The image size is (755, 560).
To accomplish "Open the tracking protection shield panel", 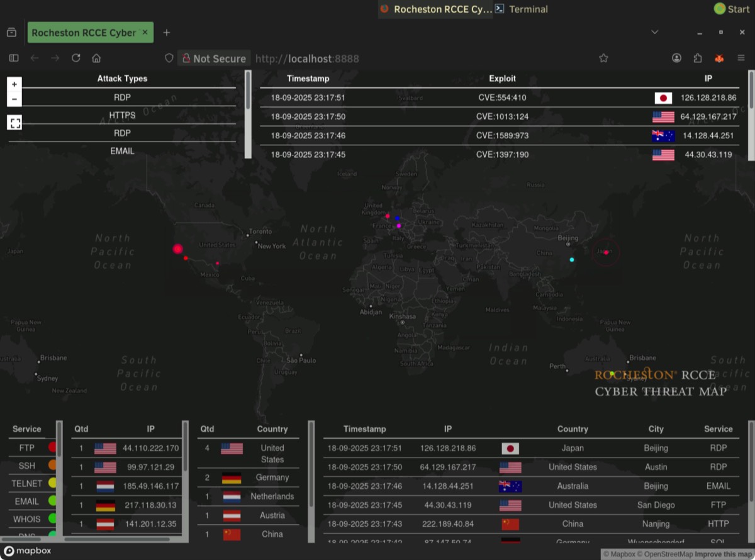I will pyautogui.click(x=169, y=59).
